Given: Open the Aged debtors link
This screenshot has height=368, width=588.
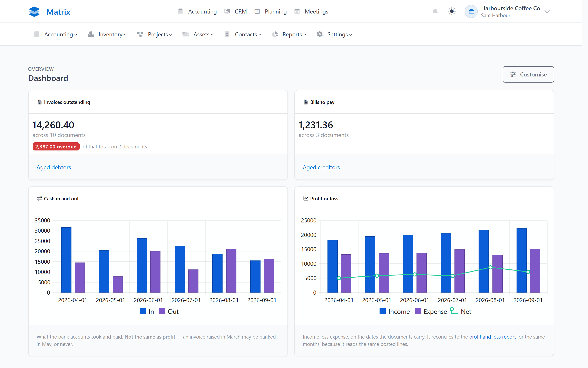Looking at the screenshot, I should (x=54, y=167).
